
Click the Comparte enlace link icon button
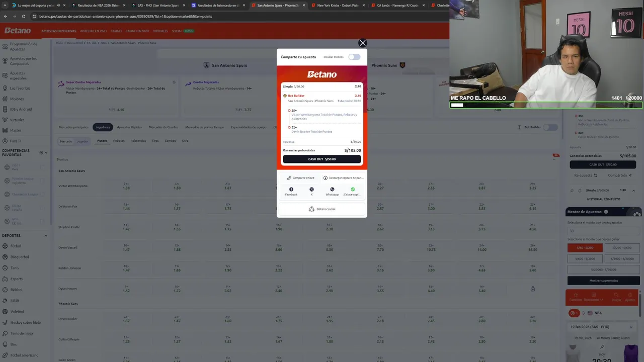(300, 178)
